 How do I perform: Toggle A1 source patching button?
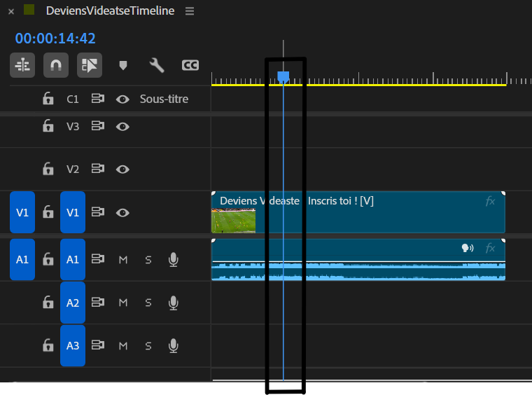22,260
